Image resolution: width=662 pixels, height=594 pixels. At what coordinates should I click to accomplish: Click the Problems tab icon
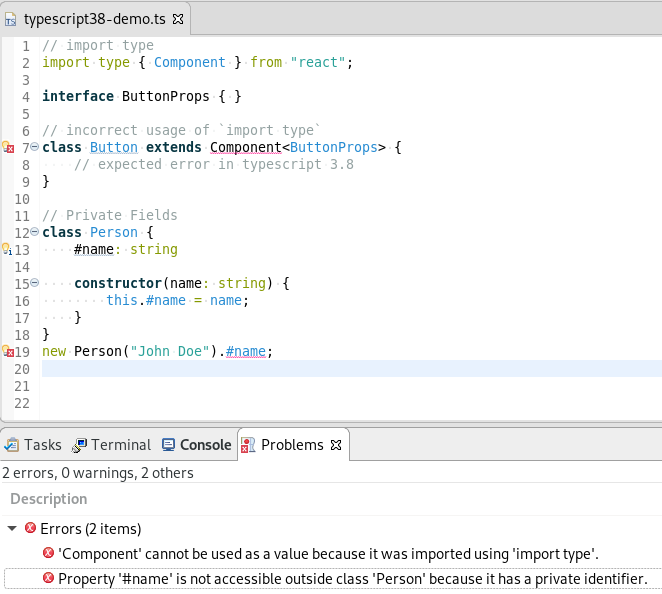click(248, 445)
